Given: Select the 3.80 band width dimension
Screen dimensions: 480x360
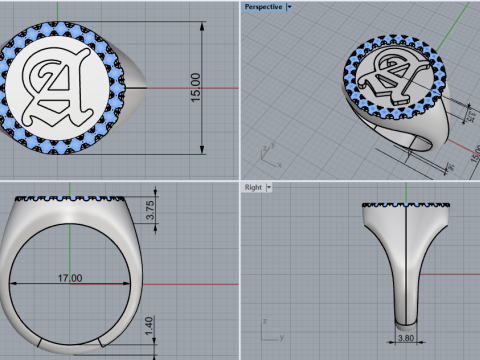Looking at the screenshot, I should click(406, 338).
